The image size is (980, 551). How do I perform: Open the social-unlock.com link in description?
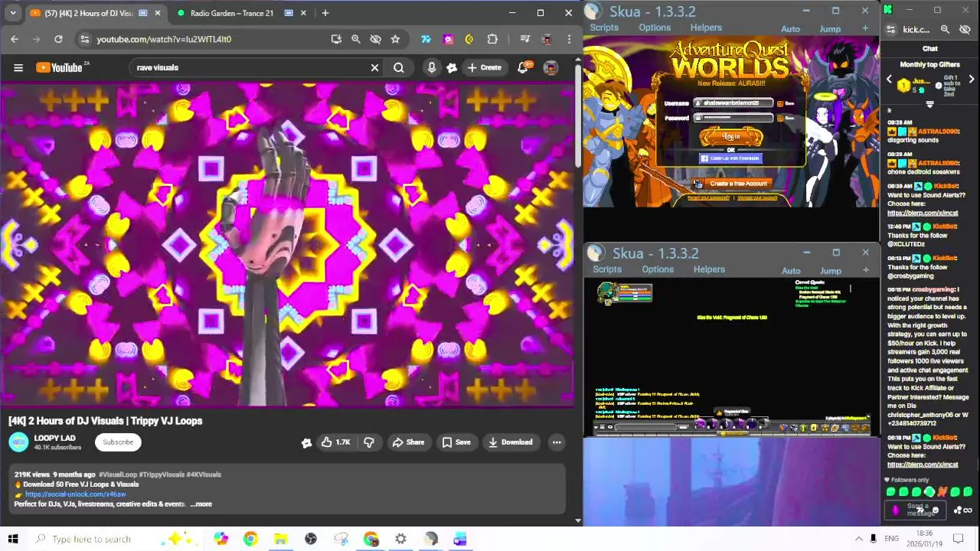75,494
